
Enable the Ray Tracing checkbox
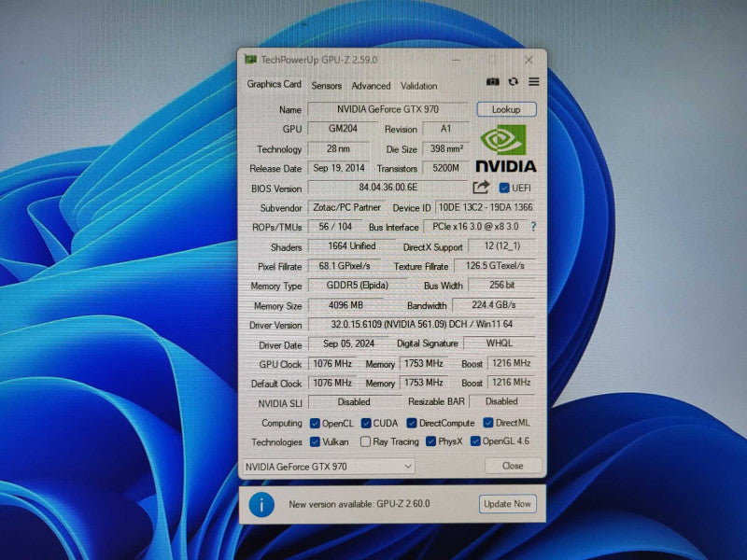pyautogui.click(x=365, y=441)
